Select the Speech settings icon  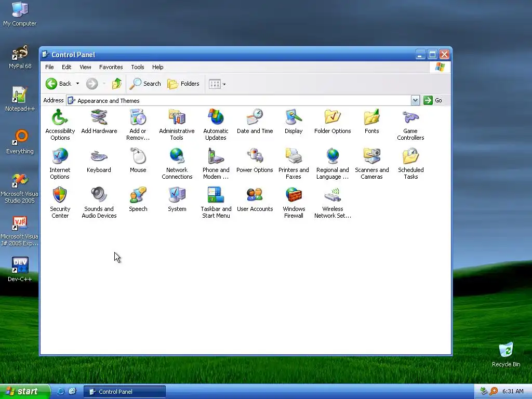pyautogui.click(x=138, y=199)
